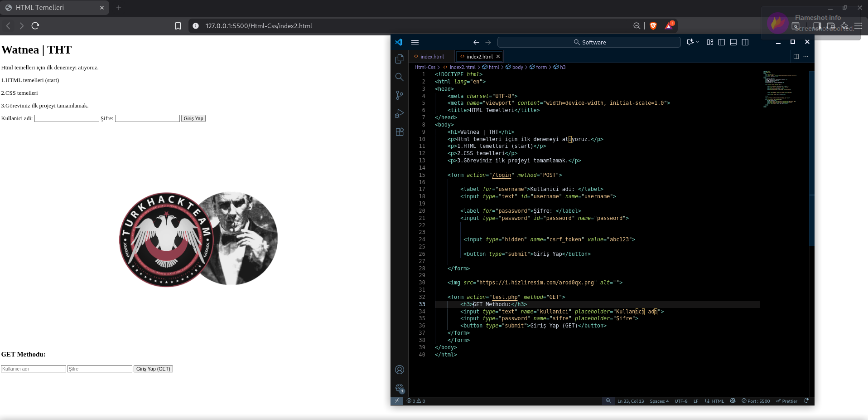Open the h3 breadcrumb symbol list
868x420 pixels.
click(559, 67)
